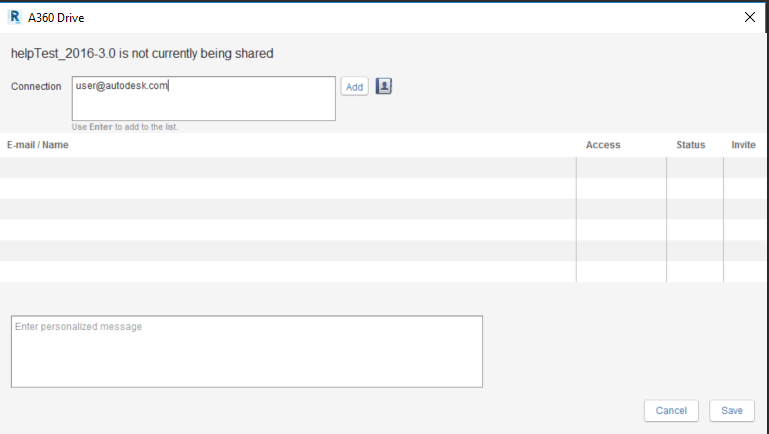Click into the Connection email field
The height and width of the screenshot is (434, 769).
tap(203, 98)
